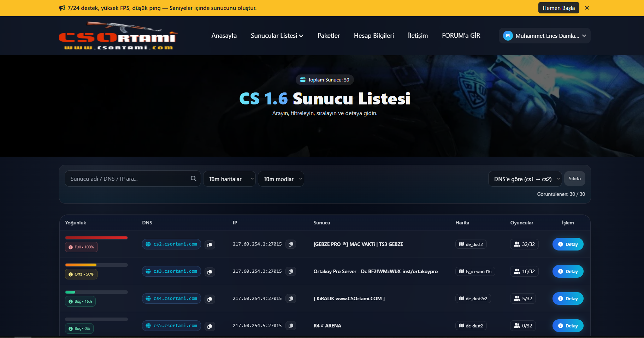The width and height of the screenshot is (644, 338).
Task: Click the cs4.csortami.com DNS link
Action: pos(171,298)
